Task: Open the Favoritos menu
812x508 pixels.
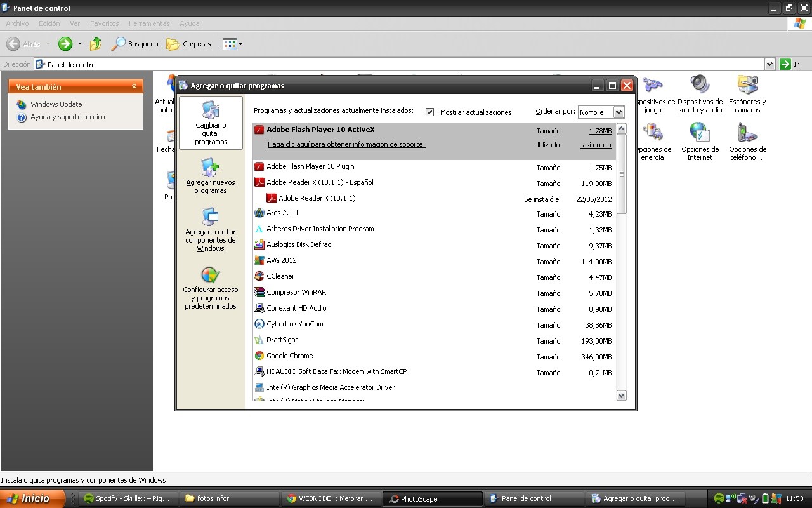Action: click(x=104, y=23)
